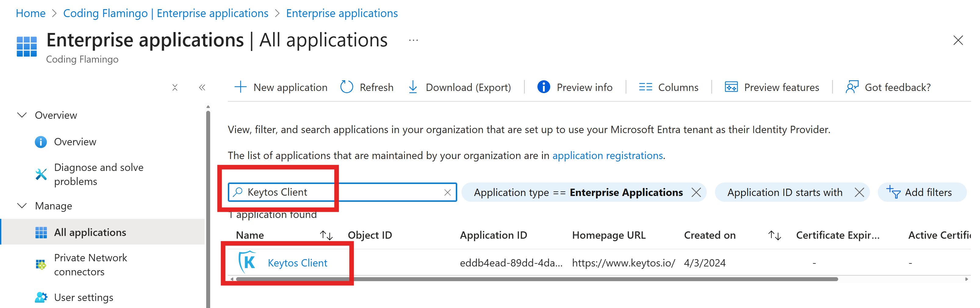The height and width of the screenshot is (308, 980).
Task: Refresh the applications list
Action: (366, 87)
